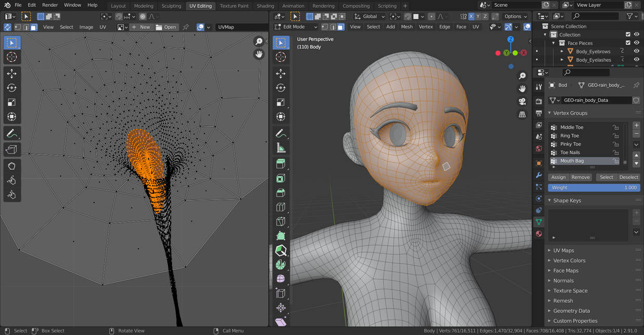Toggle camera view in the 3D viewport
Image resolution: width=644 pixels, height=335 pixels.
click(x=522, y=101)
